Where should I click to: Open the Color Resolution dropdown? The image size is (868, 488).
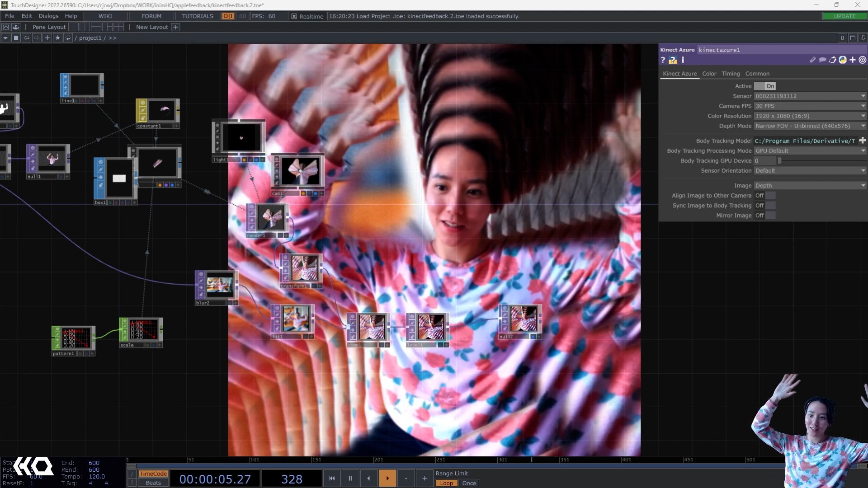click(810, 116)
